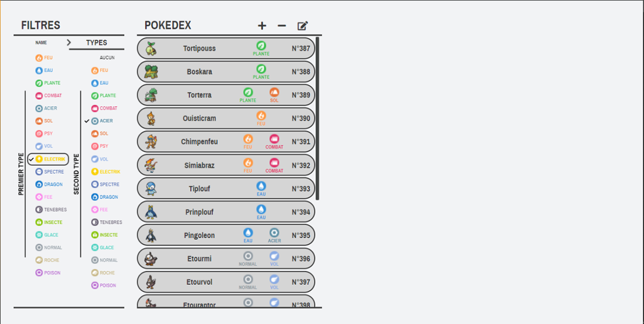Image resolution: width=644 pixels, height=324 pixels.
Task: Choose POISON in the second type column
Action: tap(104, 285)
